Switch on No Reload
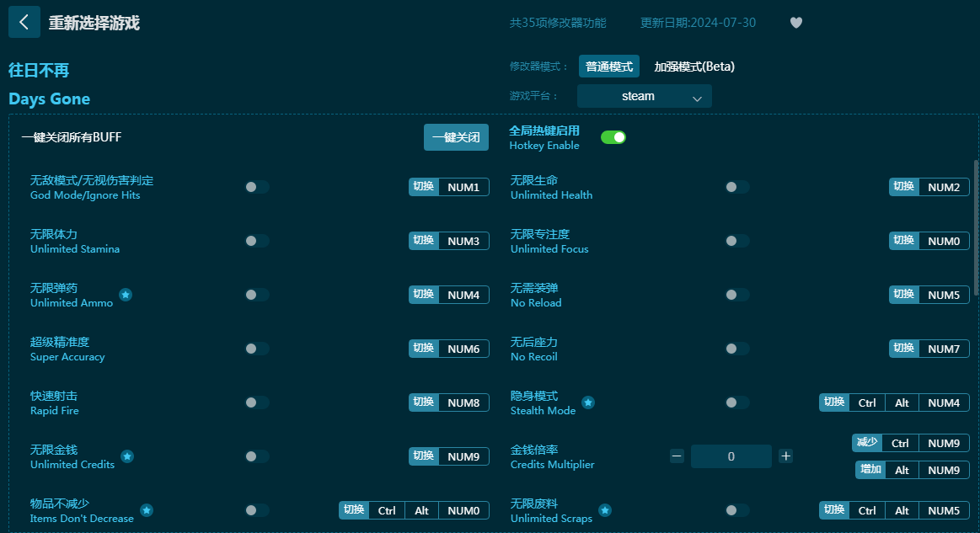Screen dimensions: 980x533 [736, 295]
